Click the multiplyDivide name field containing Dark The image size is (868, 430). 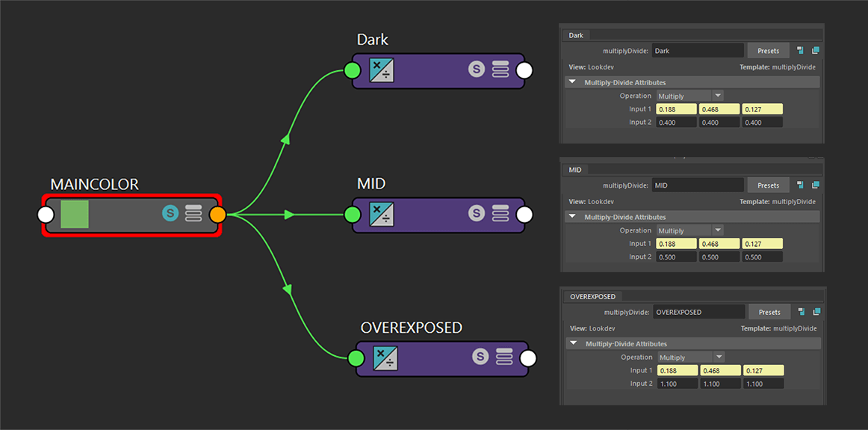(x=698, y=50)
